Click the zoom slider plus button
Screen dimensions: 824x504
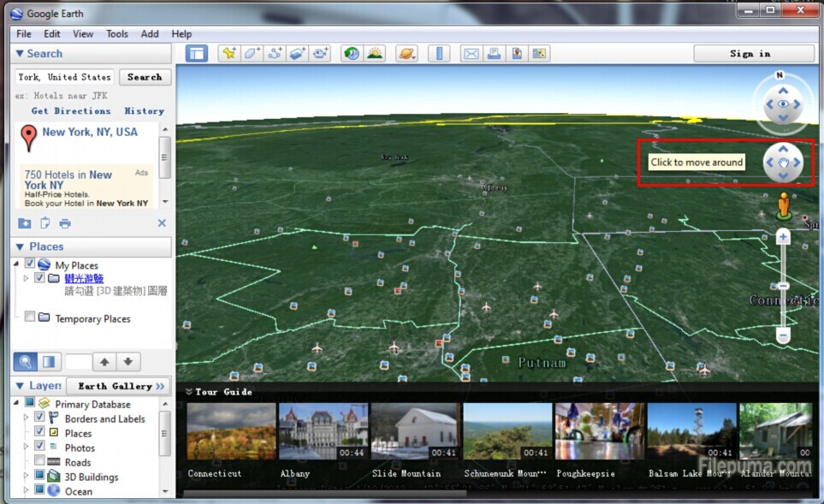pyautogui.click(x=783, y=237)
